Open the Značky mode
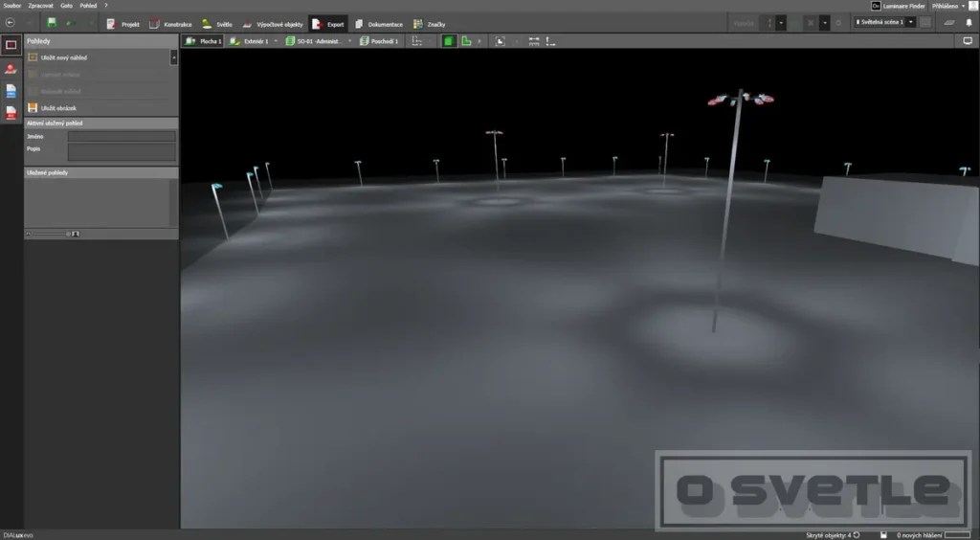This screenshot has height=540, width=980. coord(429,24)
